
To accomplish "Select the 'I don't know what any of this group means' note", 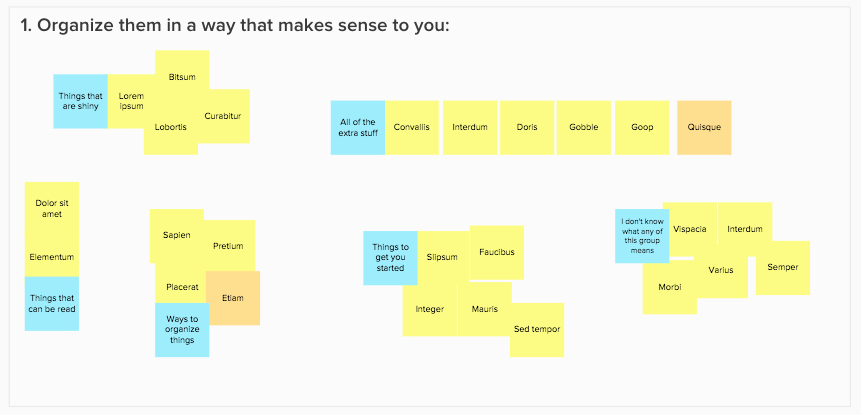I will (x=642, y=236).
